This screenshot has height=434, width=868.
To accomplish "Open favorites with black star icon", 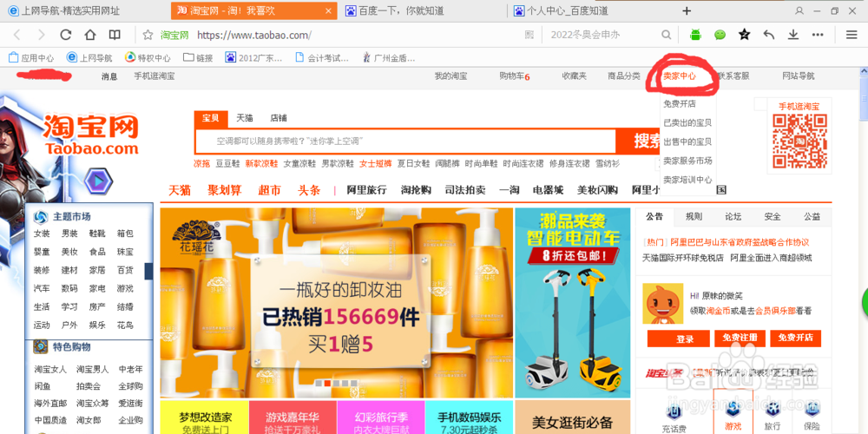I will coord(744,35).
